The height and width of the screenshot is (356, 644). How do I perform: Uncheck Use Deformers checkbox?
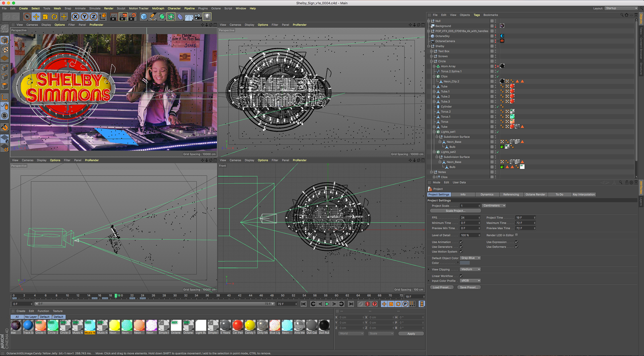point(517,247)
